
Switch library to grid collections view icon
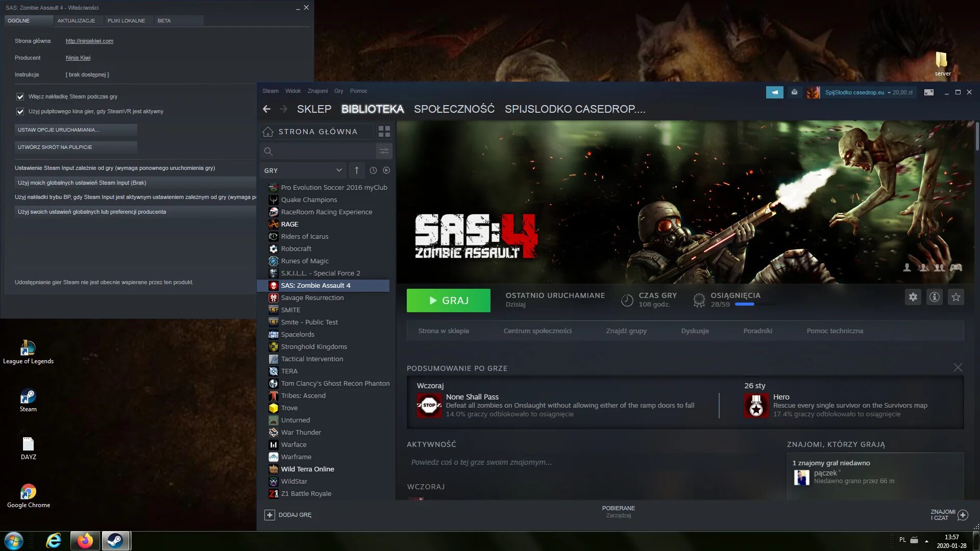coord(384,132)
